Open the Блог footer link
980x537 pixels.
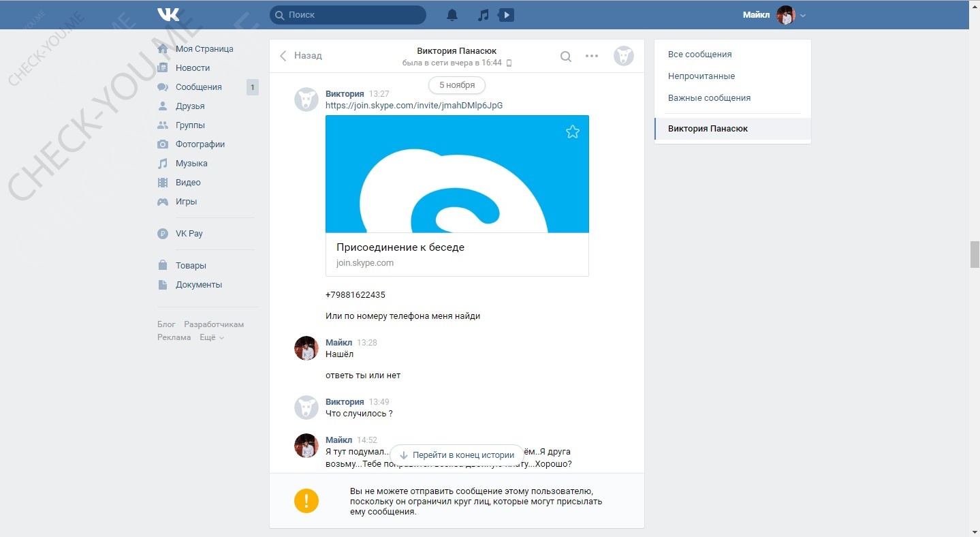pyautogui.click(x=166, y=324)
